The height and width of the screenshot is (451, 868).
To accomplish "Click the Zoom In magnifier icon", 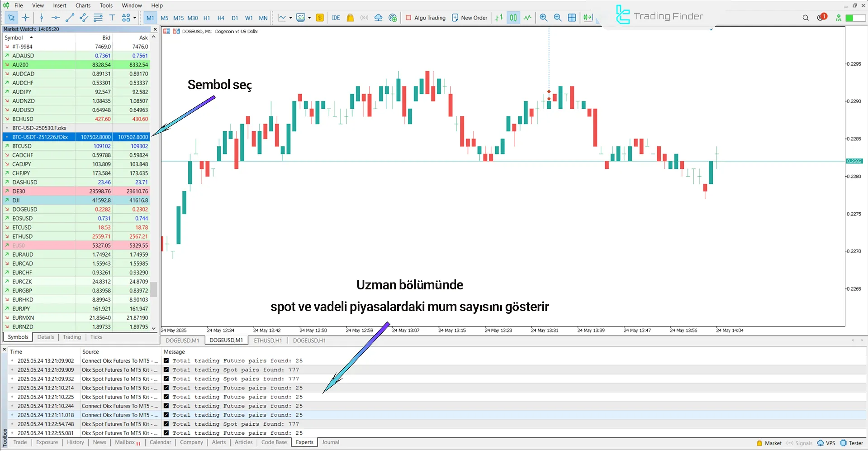I will pos(543,18).
